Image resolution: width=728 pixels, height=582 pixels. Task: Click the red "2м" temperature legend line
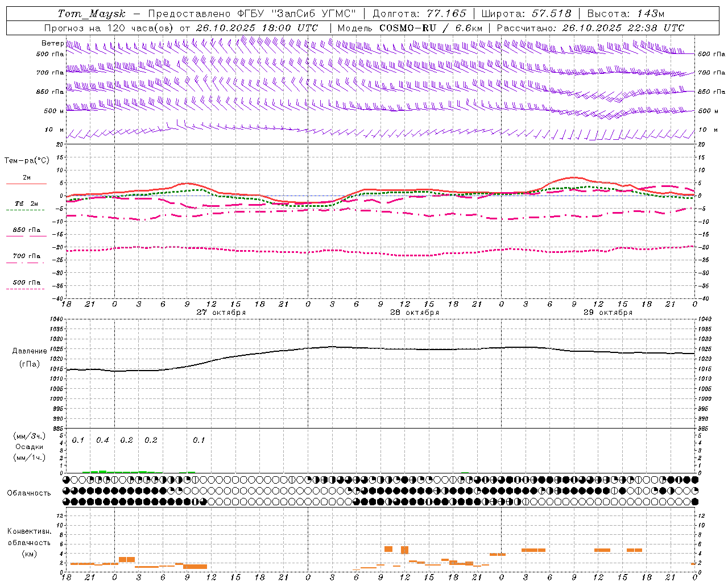26,183
